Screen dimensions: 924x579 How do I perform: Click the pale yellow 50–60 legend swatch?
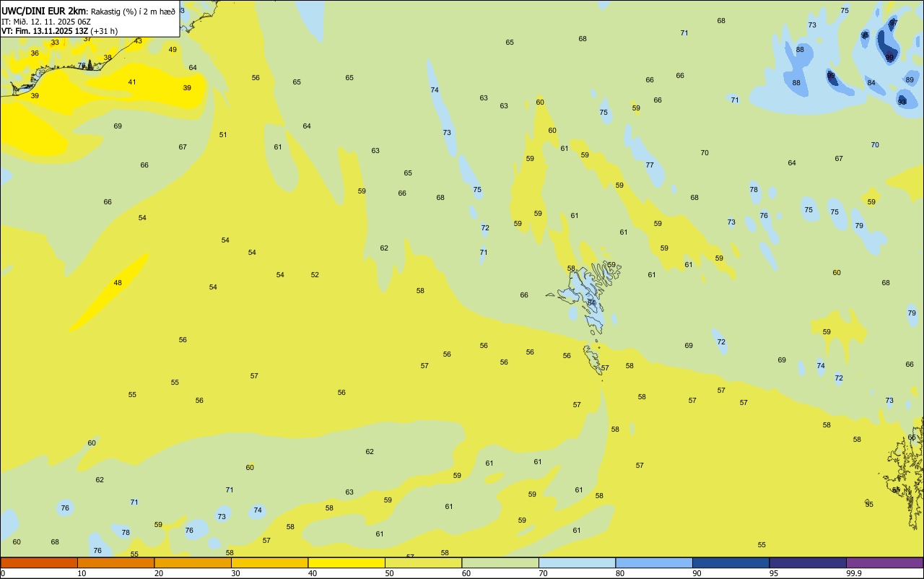[x=423, y=562]
